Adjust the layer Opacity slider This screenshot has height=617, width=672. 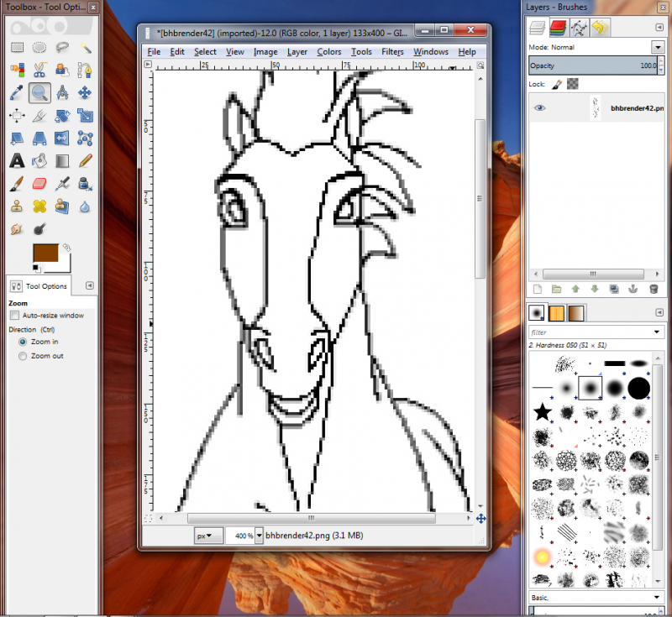(593, 65)
